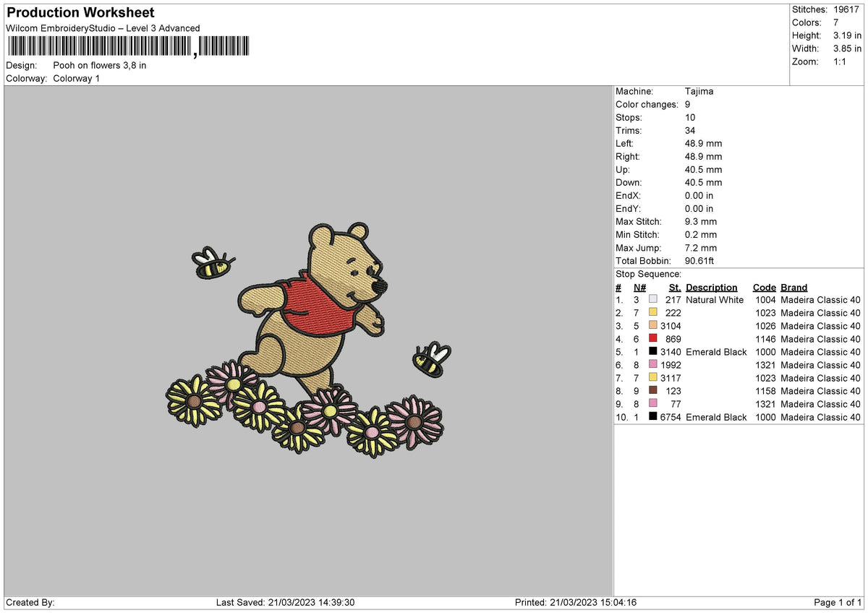The height and width of the screenshot is (613, 868).
Task: Click the Stops value 10
Action: pos(690,118)
